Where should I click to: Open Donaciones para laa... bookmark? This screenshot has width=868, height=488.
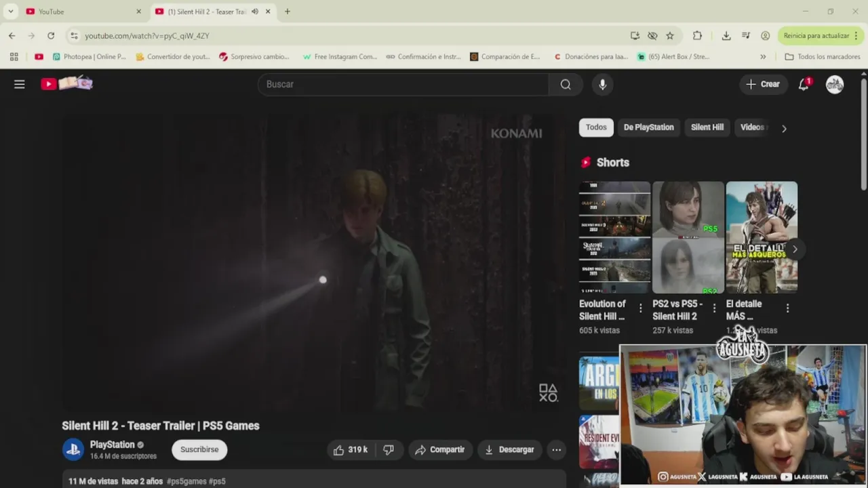(x=591, y=57)
